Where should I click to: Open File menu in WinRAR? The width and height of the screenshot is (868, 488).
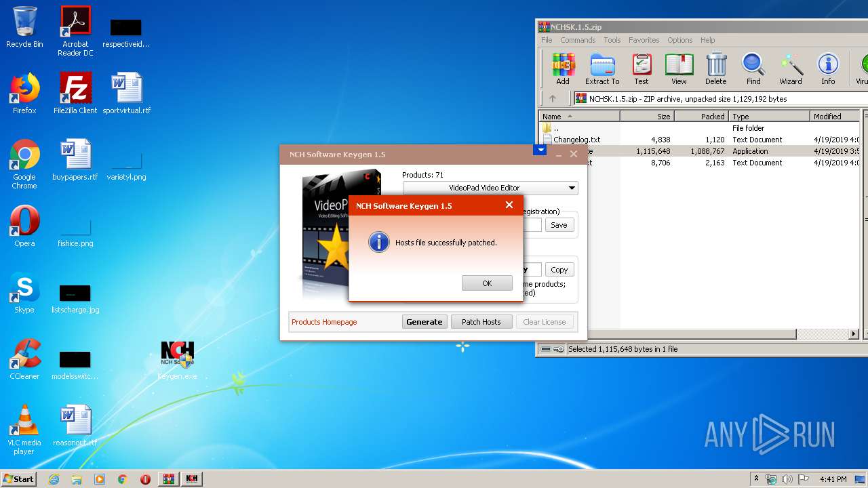tap(547, 40)
